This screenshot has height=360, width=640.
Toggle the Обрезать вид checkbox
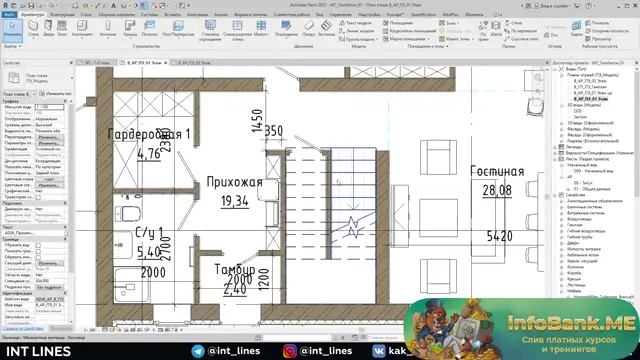pos(38,245)
